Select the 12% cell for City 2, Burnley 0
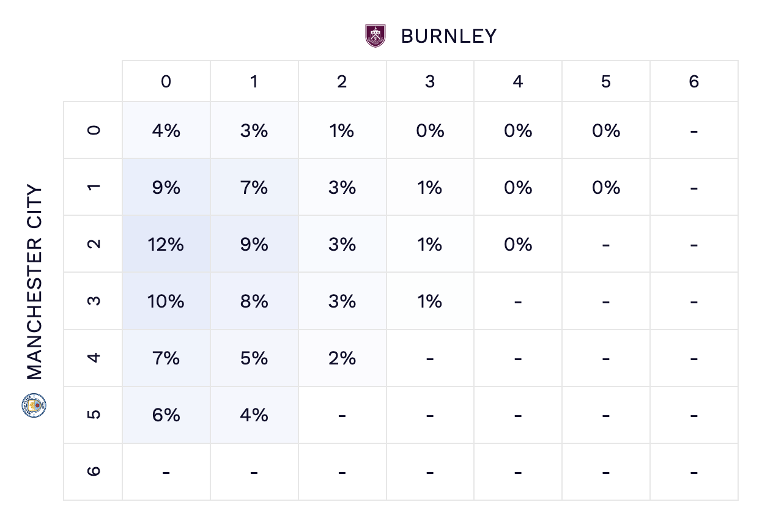 tap(166, 244)
